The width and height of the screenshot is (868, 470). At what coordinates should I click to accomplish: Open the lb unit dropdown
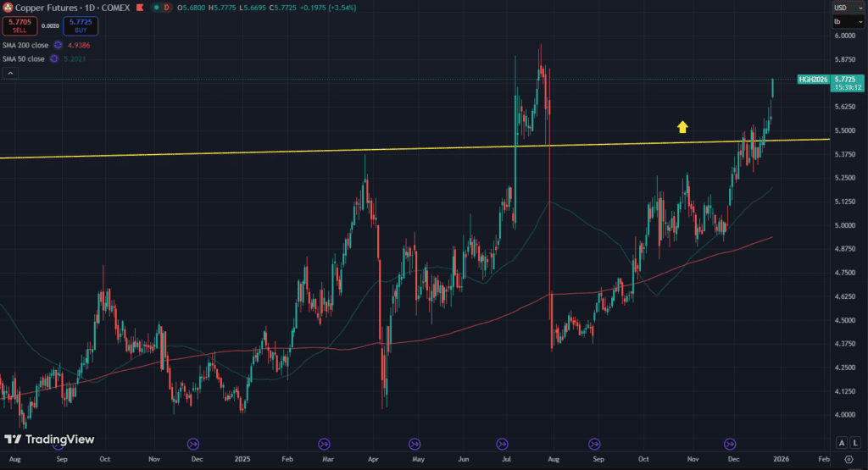point(846,21)
